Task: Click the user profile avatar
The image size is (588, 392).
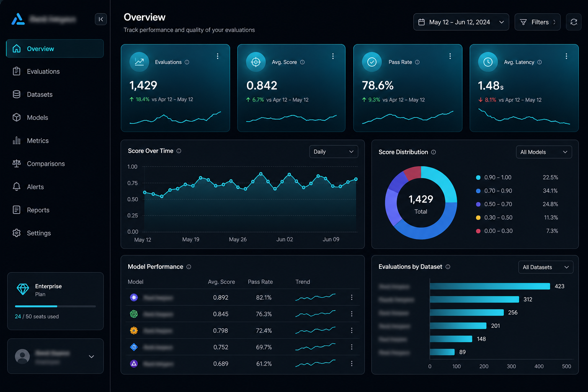Action: 22,356
